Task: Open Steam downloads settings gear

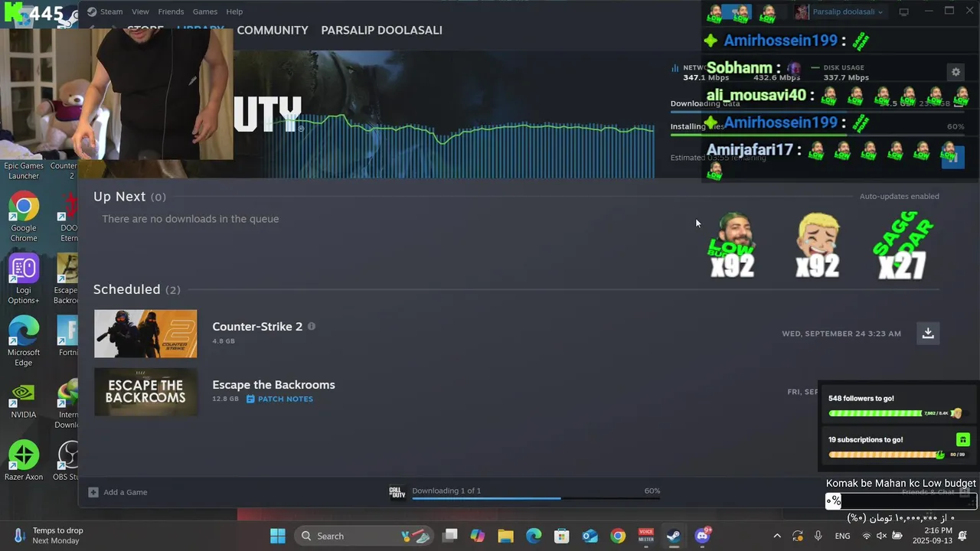Action: coord(955,72)
